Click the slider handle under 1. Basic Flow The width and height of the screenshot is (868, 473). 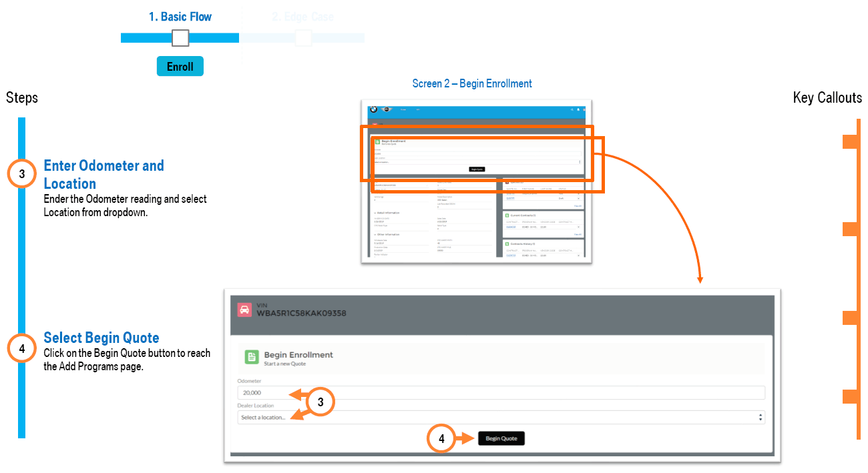coord(180,37)
